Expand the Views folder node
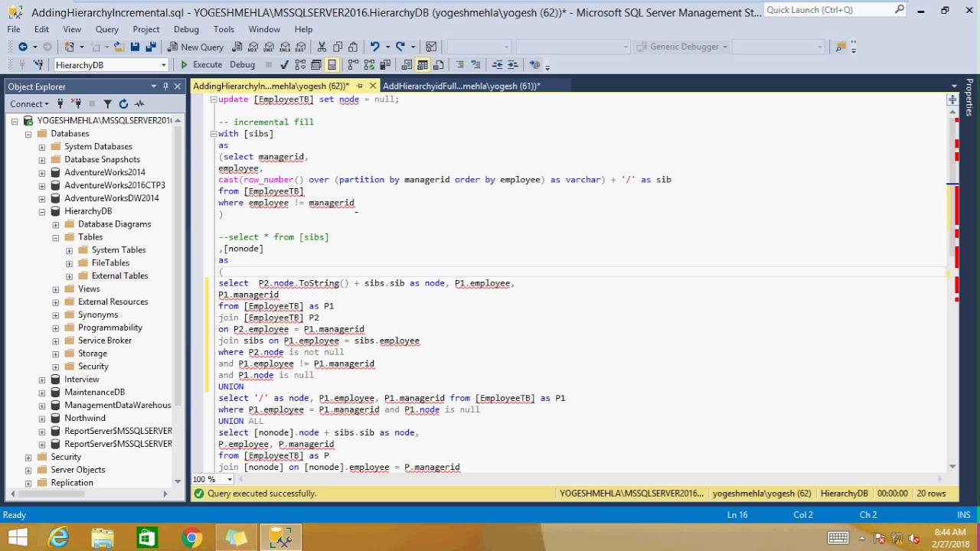The width and height of the screenshot is (980, 551). pyautogui.click(x=56, y=289)
